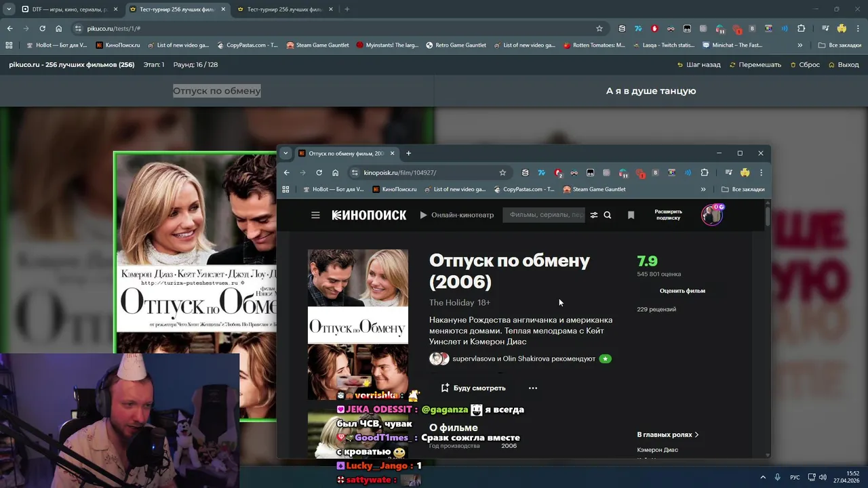Show hidden system tray icons

pos(762,477)
